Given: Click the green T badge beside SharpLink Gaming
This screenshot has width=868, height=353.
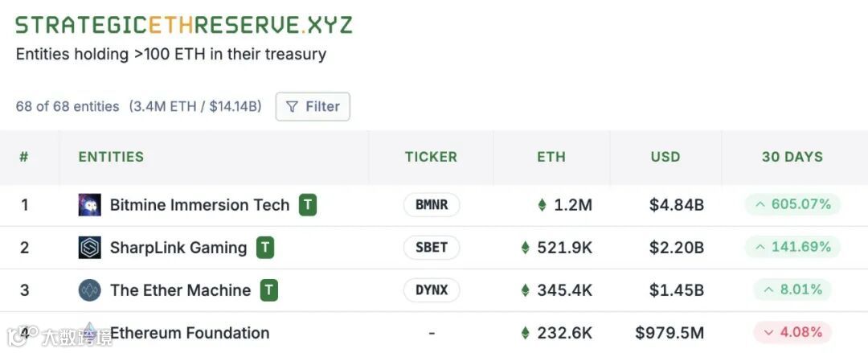Looking at the screenshot, I should click(265, 248).
